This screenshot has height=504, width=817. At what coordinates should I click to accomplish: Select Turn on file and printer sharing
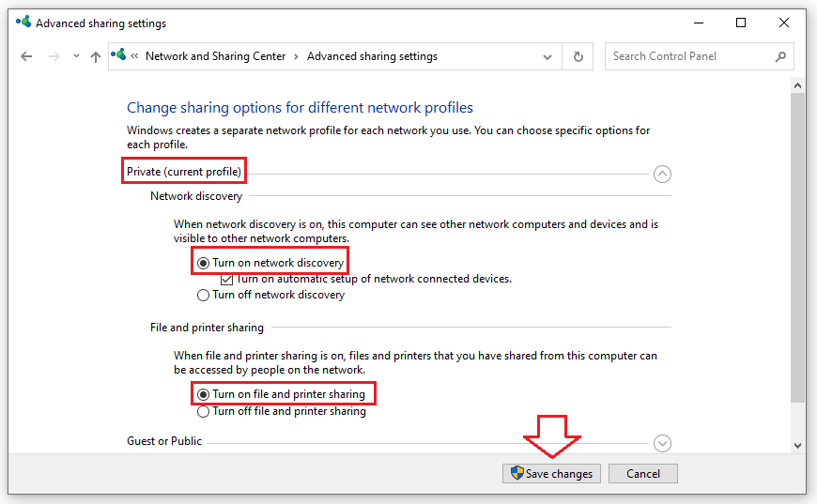[x=203, y=395]
